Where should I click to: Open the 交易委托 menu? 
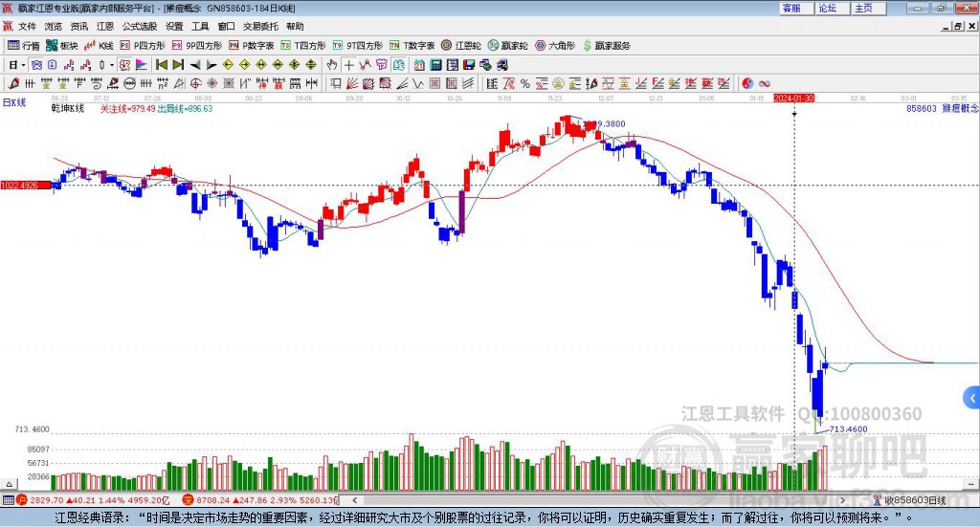[260, 26]
